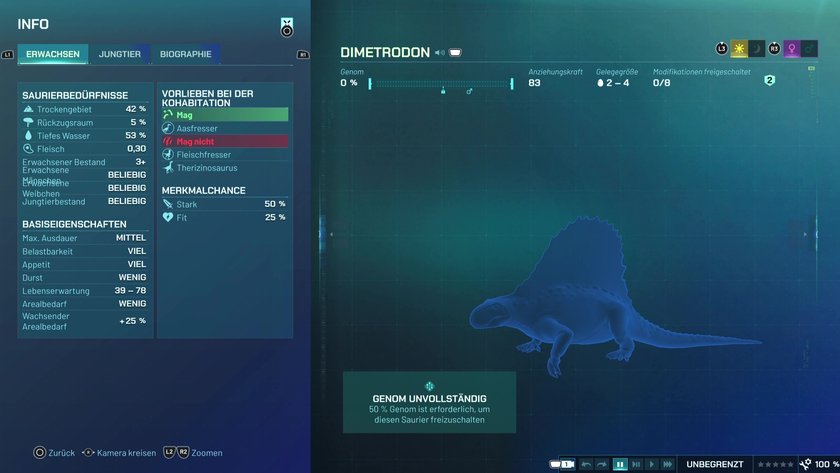Click the redo arrow in bottom bar

coord(602,464)
